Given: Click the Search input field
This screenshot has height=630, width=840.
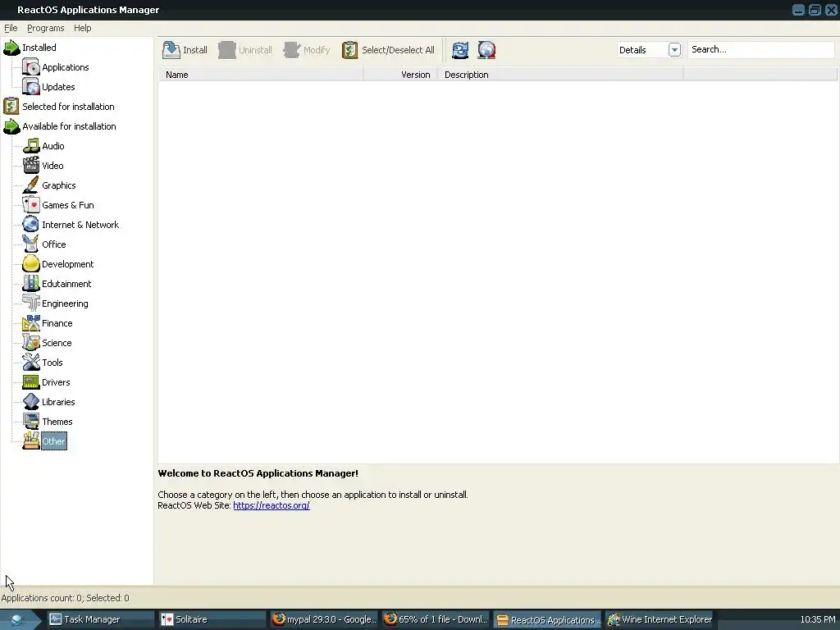Looking at the screenshot, I should tap(760, 49).
